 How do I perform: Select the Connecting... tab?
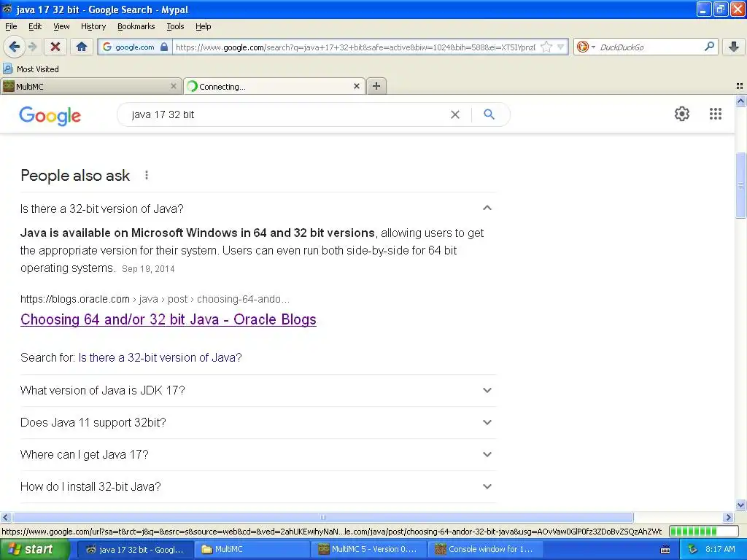tap(274, 86)
